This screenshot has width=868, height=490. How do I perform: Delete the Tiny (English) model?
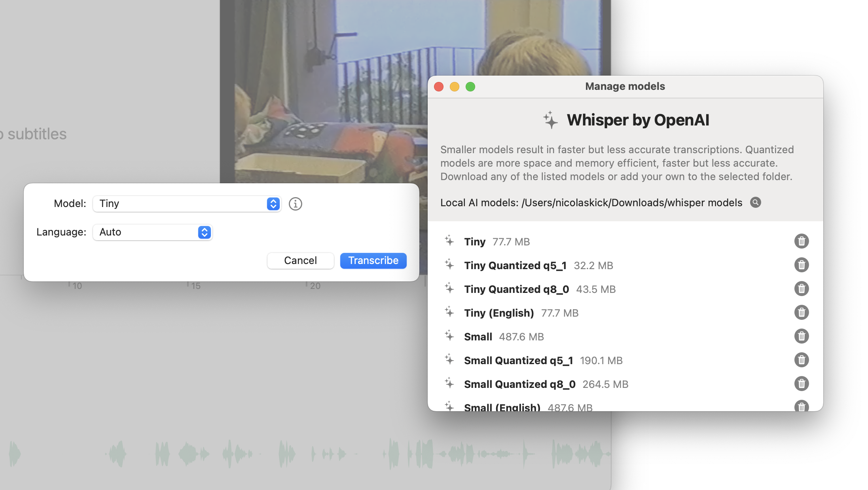point(801,312)
